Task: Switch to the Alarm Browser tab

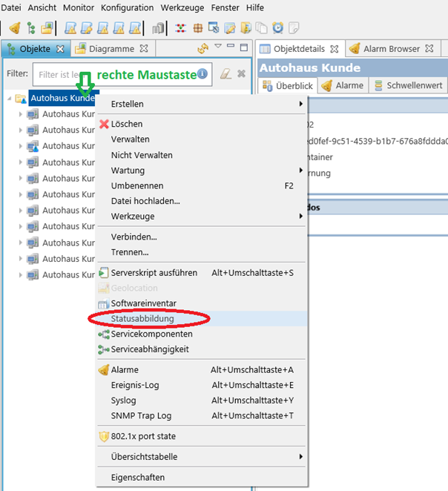Action: (391, 49)
